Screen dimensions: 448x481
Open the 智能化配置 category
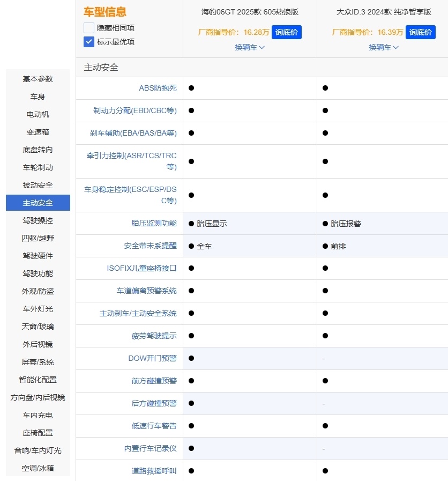click(x=38, y=380)
